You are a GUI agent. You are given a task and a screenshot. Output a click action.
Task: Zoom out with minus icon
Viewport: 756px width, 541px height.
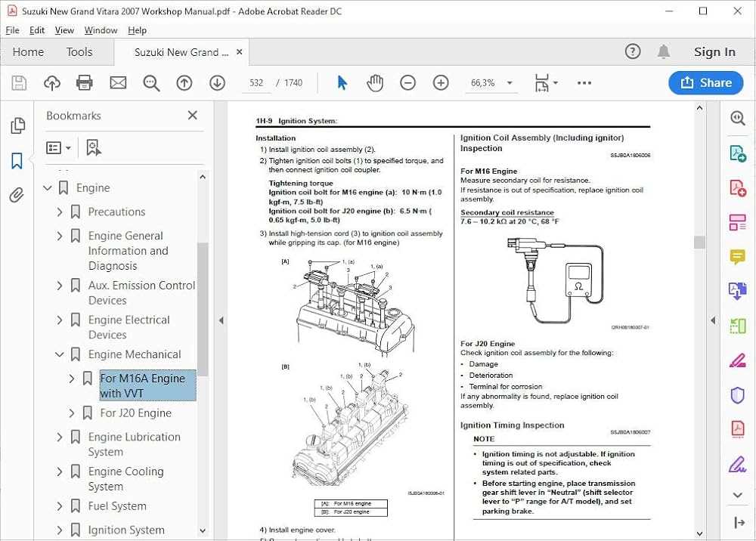pyautogui.click(x=408, y=83)
